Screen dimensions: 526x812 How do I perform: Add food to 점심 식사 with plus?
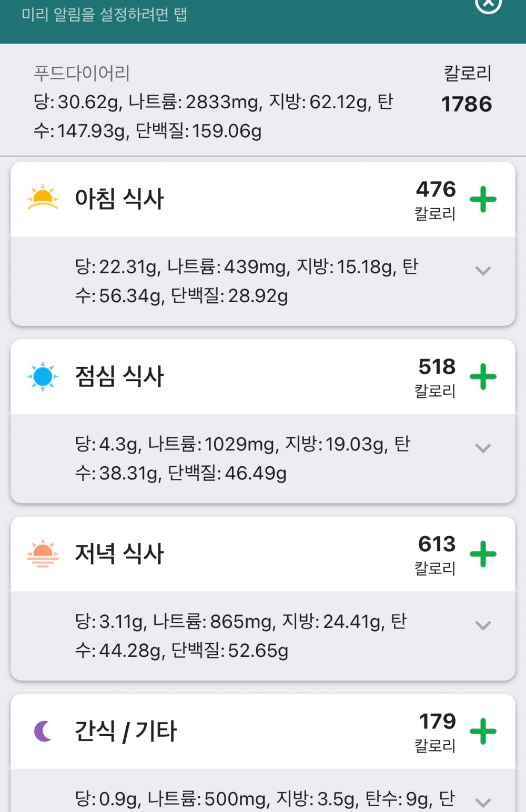483,377
